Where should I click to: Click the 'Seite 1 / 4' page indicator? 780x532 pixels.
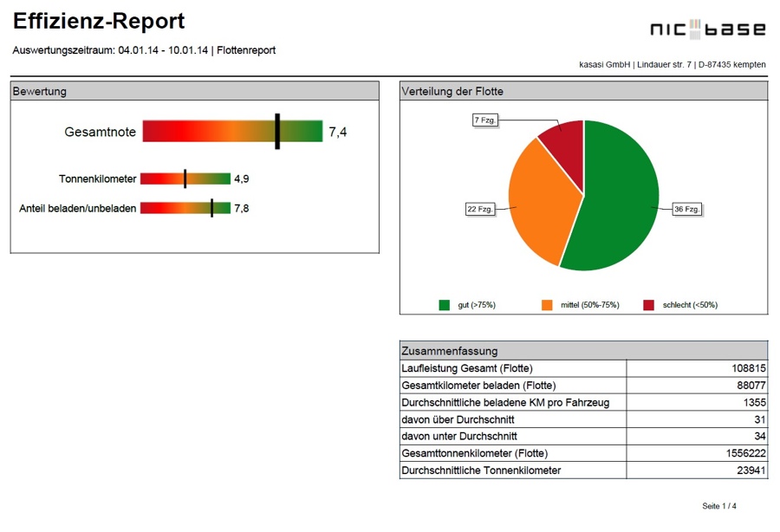(x=719, y=506)
